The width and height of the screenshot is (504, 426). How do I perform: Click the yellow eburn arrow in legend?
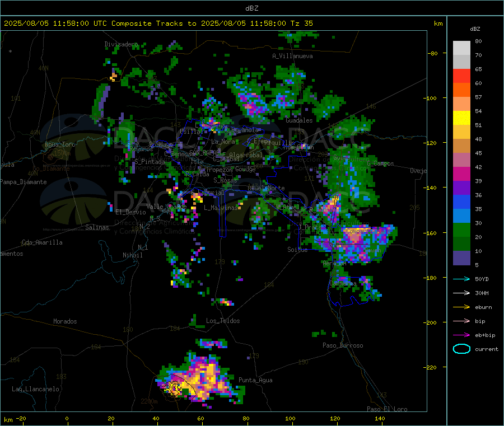pyautogui.click(x=461, y=307)
